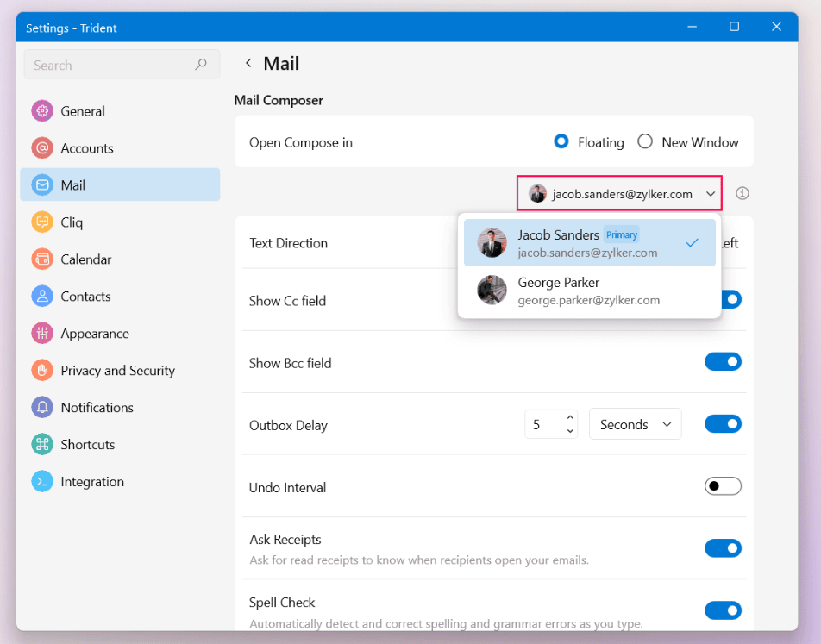Open Privacy and Security settings

click(x=120, y=370)
